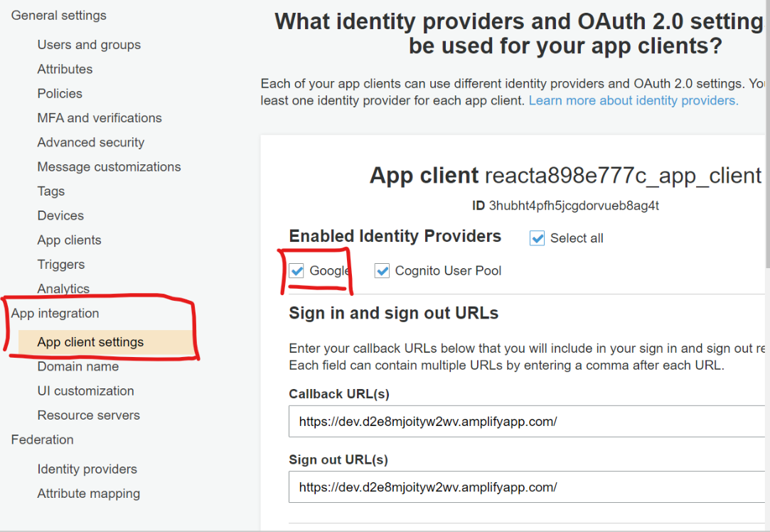Image resolution: width=770 pixels, height=532 pixels.
Task: Select the Federation section
Action: pos(42,440)
